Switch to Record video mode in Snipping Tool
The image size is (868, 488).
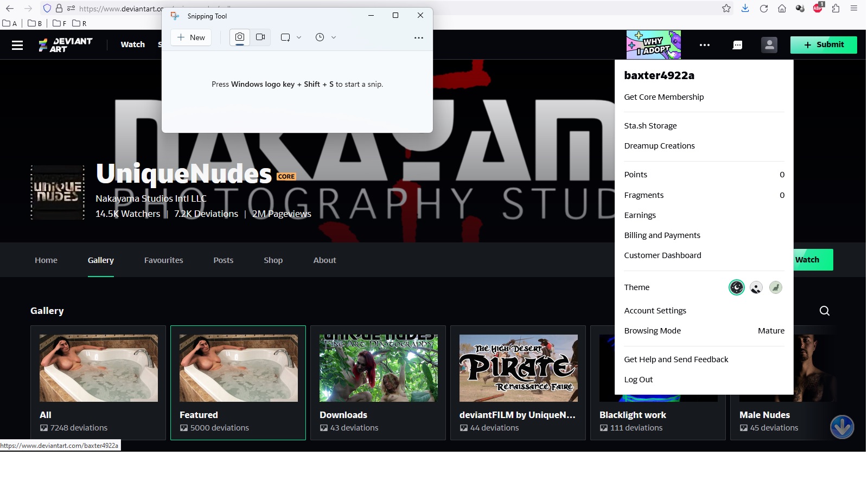(x=260, y=37)
